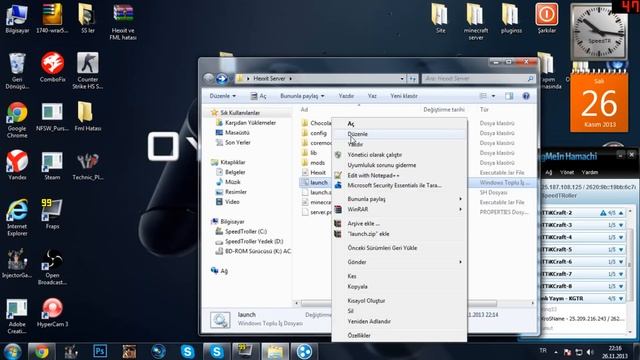Open Explorer help question-mark icon
The width and height of the screenshot is (640, 360).
point(526,96)
